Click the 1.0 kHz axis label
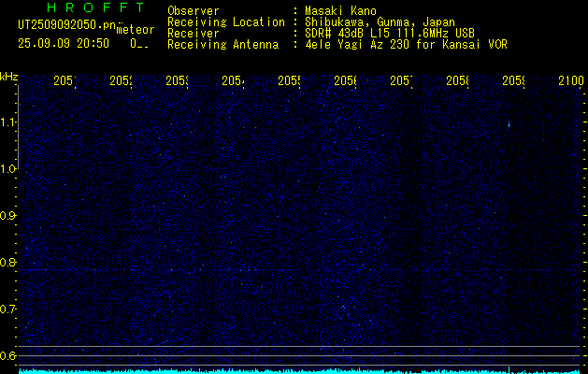 (x=7, y=169)
